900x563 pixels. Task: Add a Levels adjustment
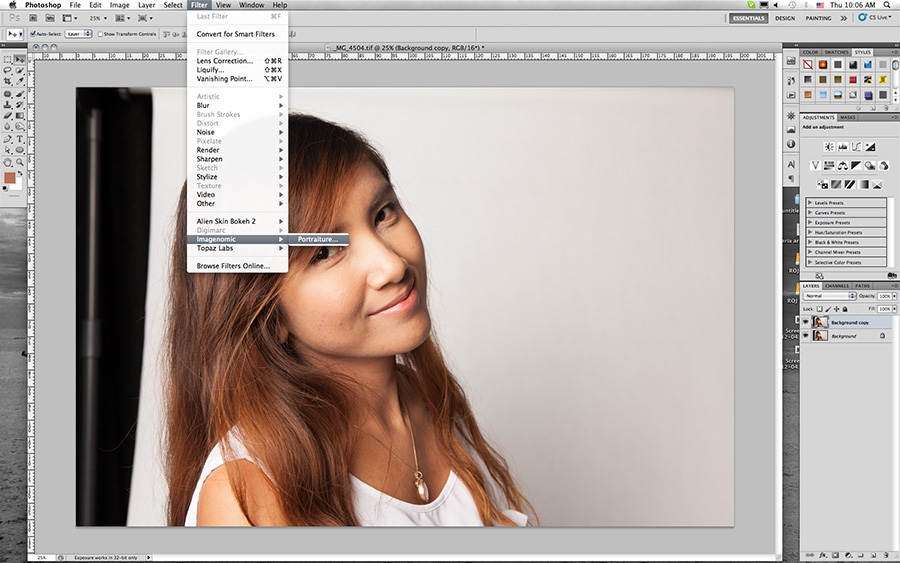[843, 147]
